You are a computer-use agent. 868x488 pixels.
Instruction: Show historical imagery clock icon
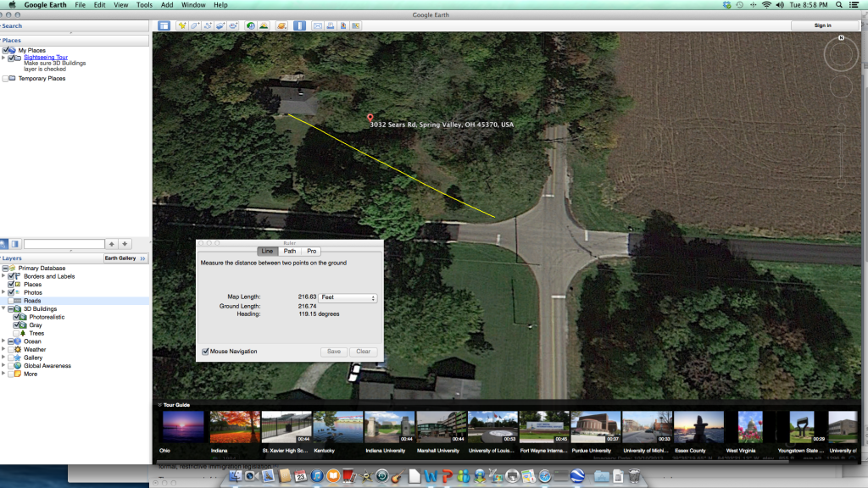[x=251, y=25]
